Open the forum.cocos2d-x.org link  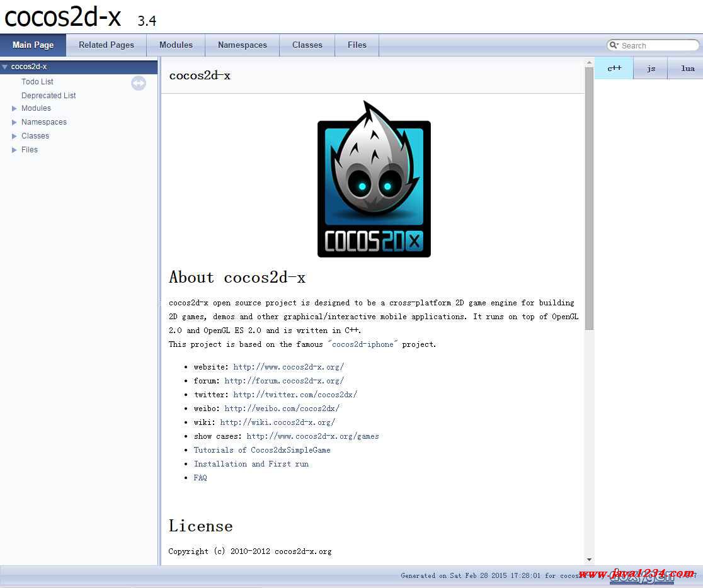click(284, 380)
